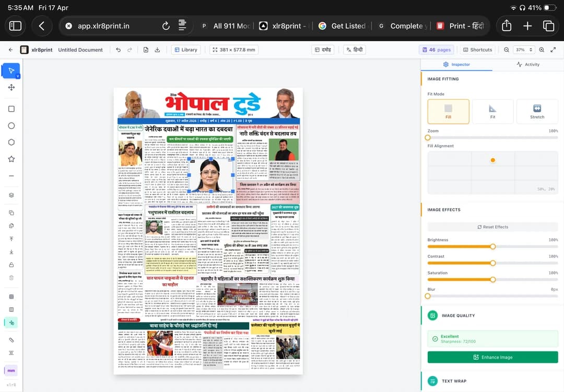Click the 46 pages indicator
The width and height of the screenshot is (564, 392).
pyautogui.click(x=437, y=49)
